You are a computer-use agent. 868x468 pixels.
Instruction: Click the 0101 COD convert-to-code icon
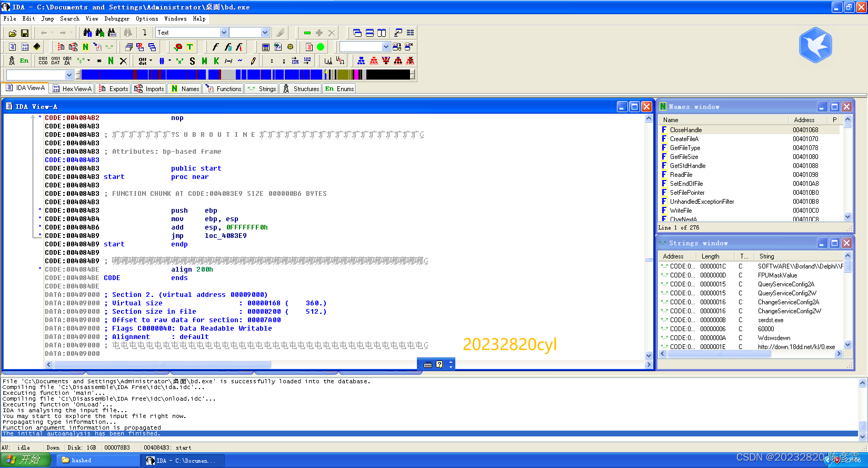click(x=43, y=61)
